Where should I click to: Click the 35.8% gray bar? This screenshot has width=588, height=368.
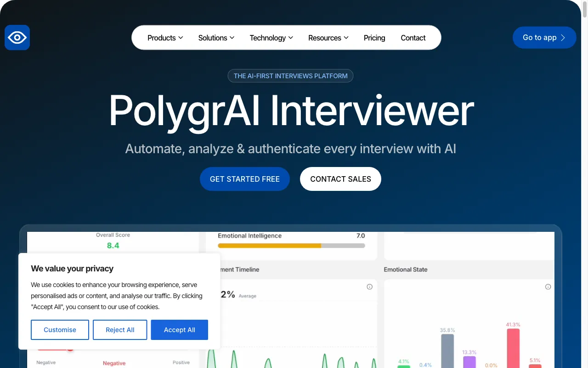tap(447, 351)
